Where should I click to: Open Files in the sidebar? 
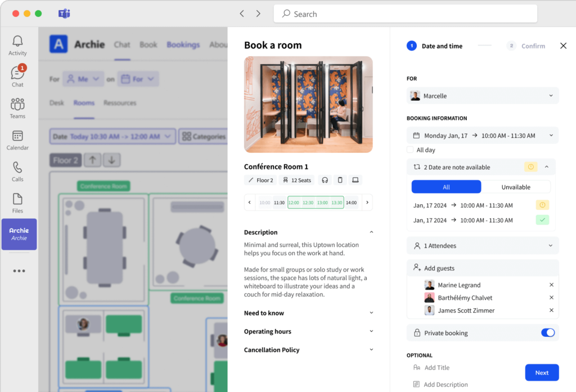(x=17, y=202)
